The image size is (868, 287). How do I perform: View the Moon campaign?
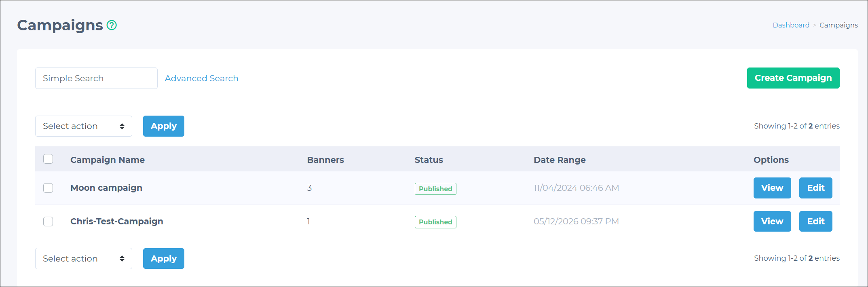pyautogui.click(x=772, y=188)
